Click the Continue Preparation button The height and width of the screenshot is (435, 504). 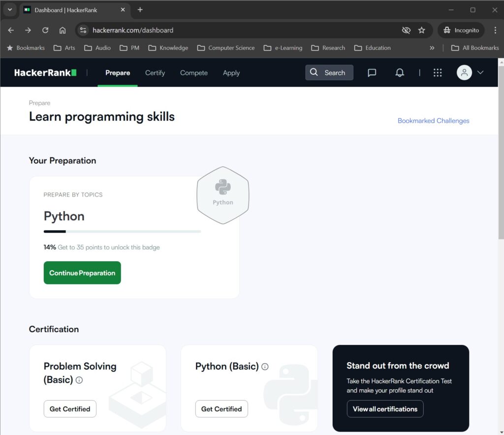pos(82,273)
